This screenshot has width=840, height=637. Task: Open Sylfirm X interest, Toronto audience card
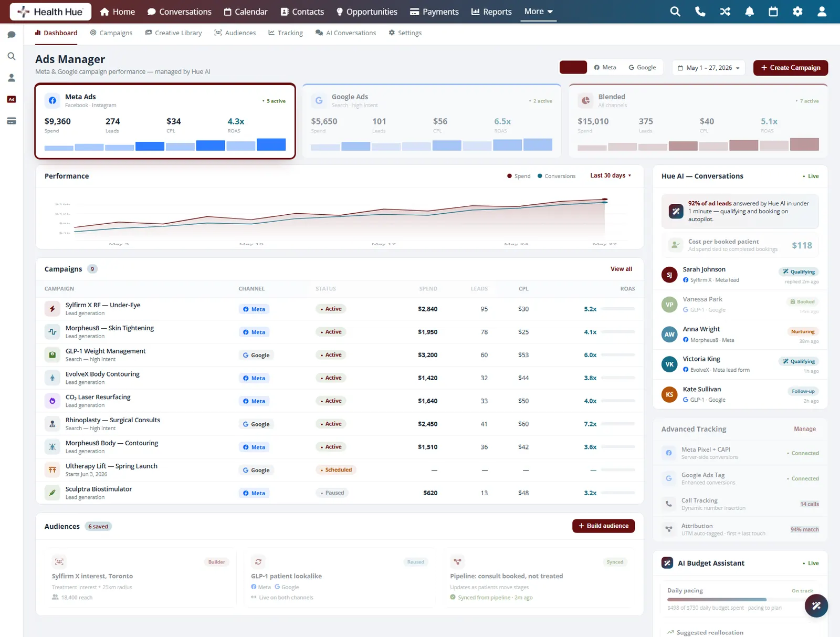pos(141,579)
